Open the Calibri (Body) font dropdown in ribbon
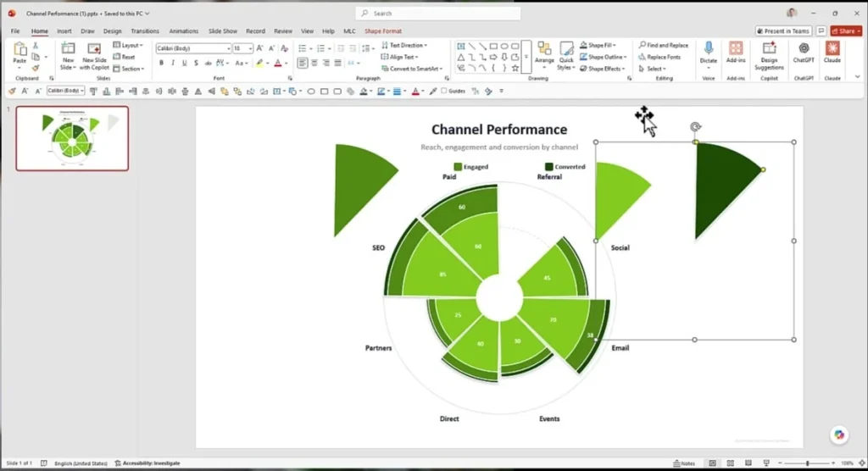The image size is (868, 471). click(x=228, y=48)
